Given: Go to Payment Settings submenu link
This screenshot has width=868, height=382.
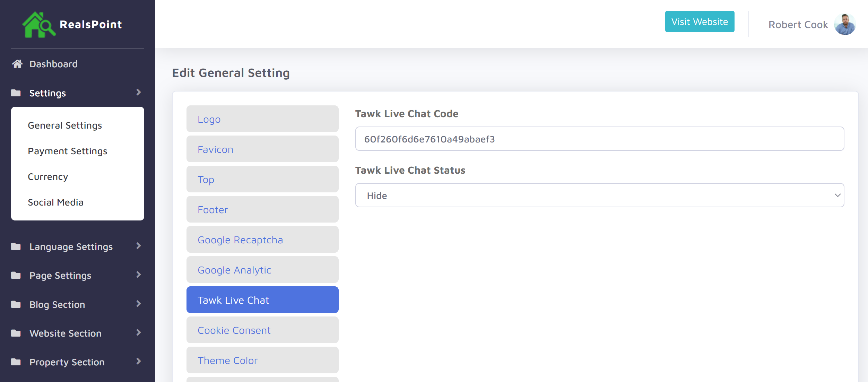Looking at the screenshot, I should coord(68,151).
